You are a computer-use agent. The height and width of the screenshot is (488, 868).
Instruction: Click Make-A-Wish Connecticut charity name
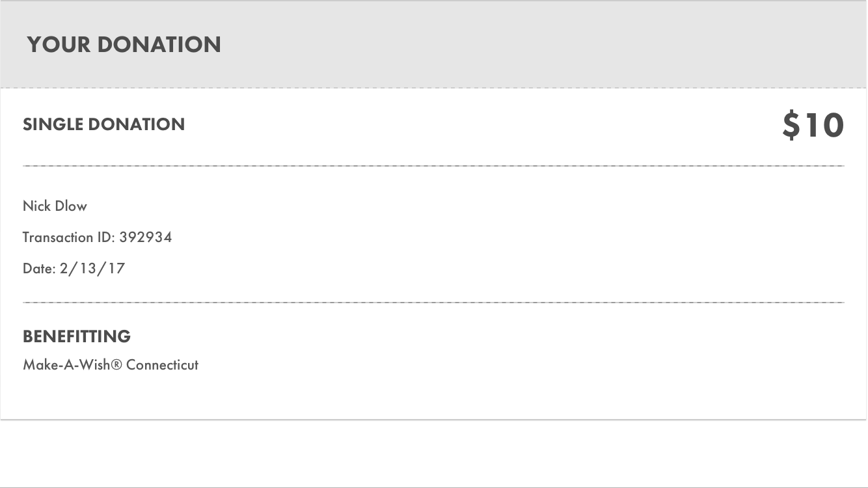point(111,364)
